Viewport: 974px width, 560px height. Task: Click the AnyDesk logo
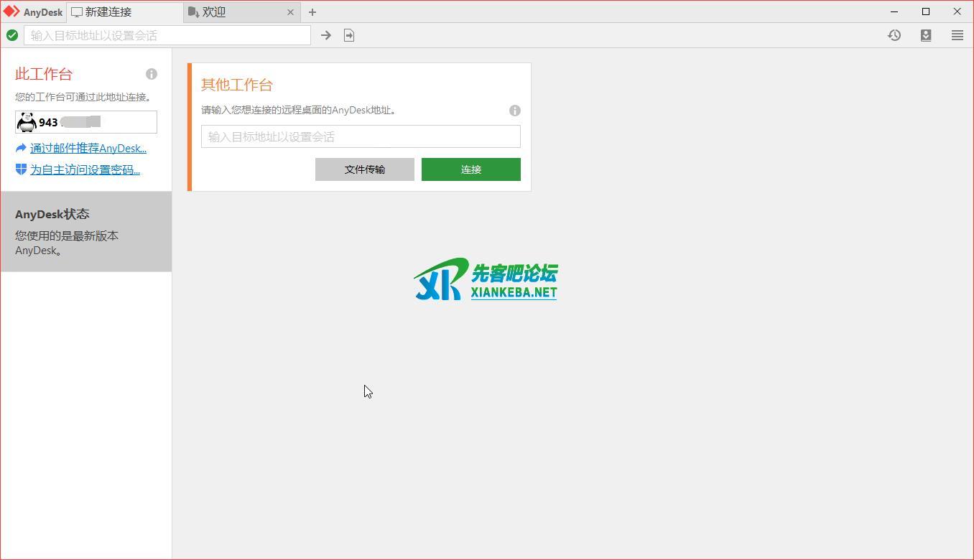click(x=32, y=11)
